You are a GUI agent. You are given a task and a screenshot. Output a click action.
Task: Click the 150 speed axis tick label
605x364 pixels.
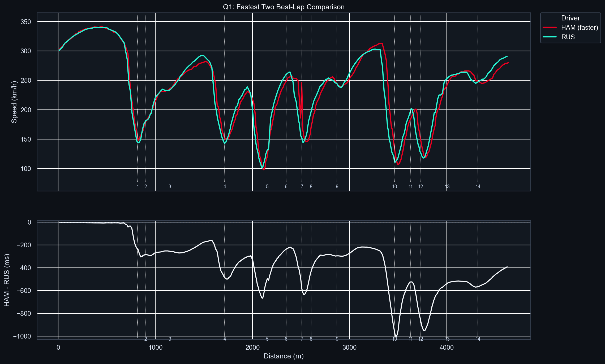[26, 139]
